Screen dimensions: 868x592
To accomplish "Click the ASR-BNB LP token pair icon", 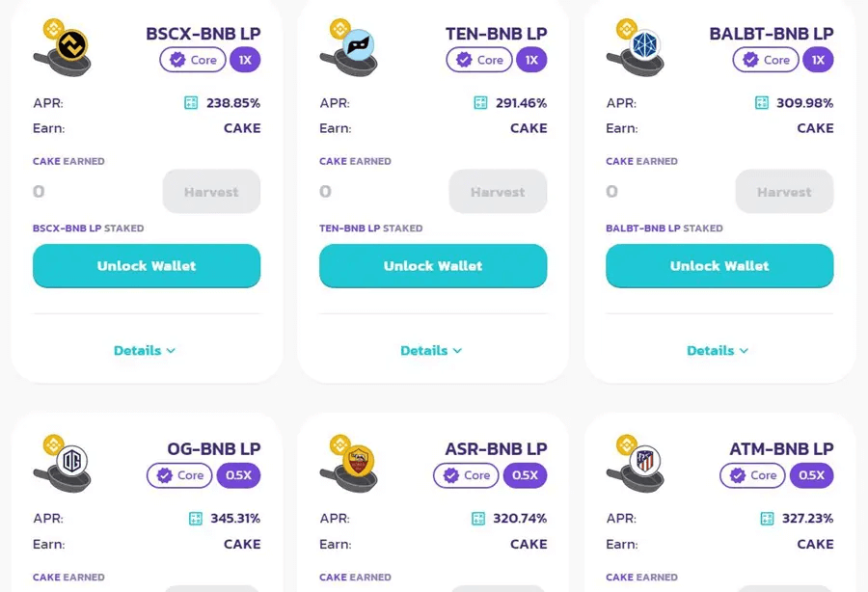I will click(x=347, y=462).
